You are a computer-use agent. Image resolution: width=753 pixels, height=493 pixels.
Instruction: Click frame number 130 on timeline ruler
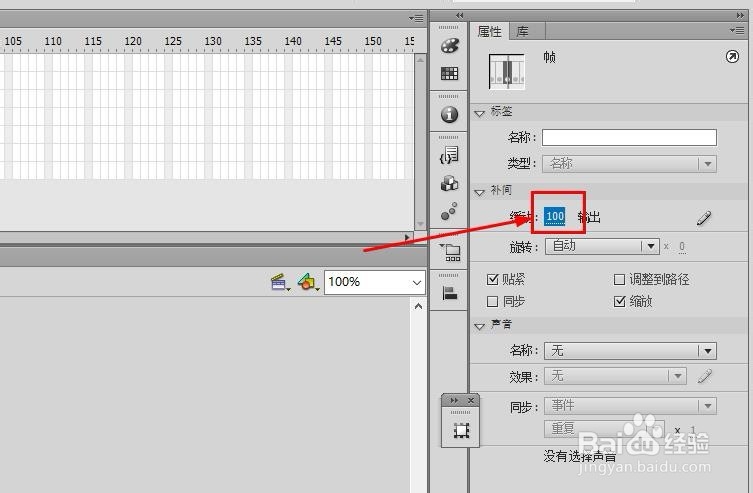(213, 41)
